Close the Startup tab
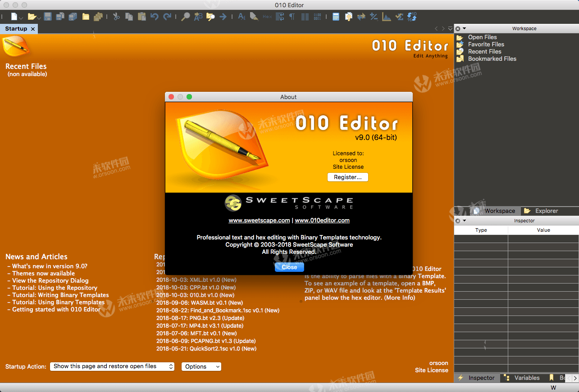The width and height of the screenshot is (579, 392). pos(32,29)
